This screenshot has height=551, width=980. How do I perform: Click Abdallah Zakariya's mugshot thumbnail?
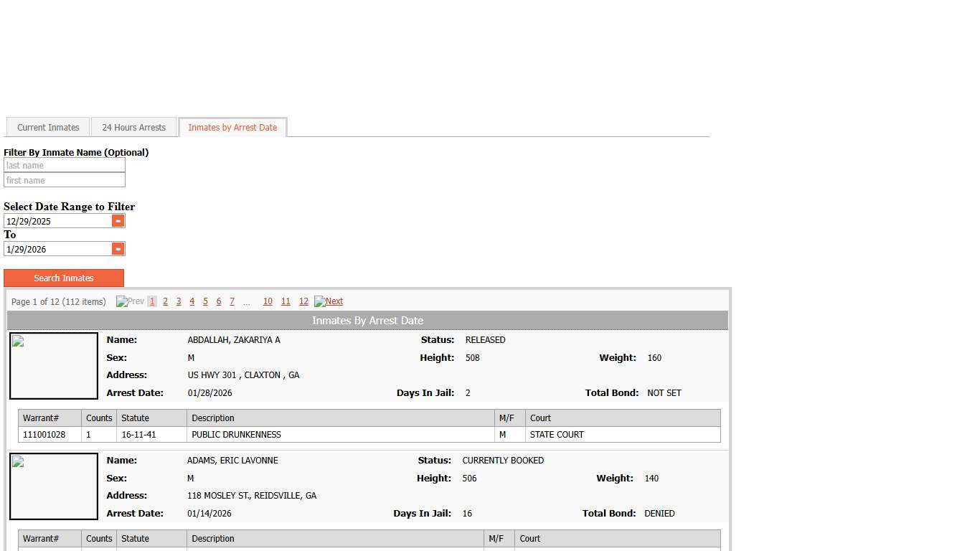tap(54, 366)
